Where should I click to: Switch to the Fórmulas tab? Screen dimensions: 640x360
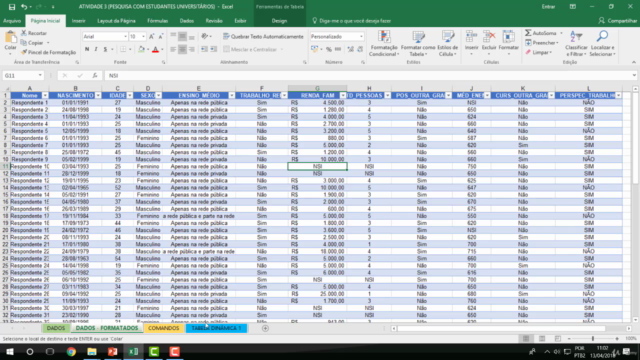(x=158, y=21)
